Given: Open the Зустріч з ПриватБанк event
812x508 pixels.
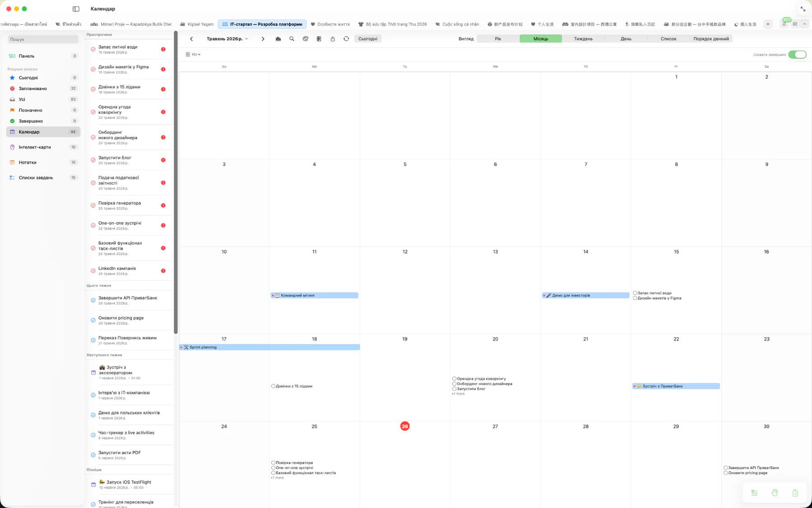Looking at the screenshot, I should point(676,386).
